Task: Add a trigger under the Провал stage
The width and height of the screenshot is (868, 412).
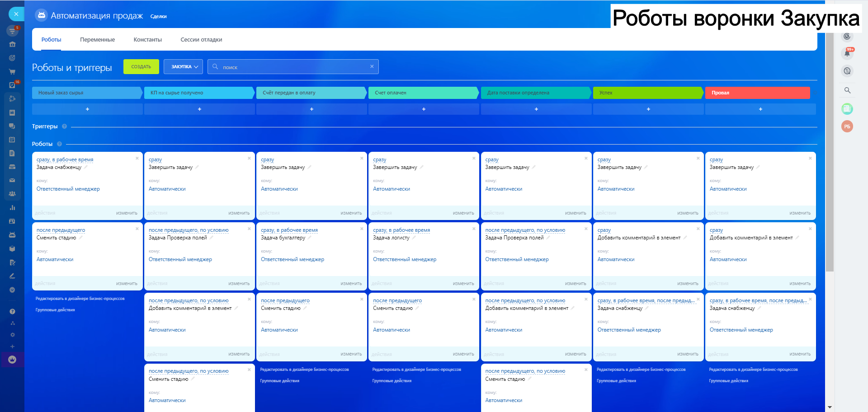Action: tap(760, 109)
